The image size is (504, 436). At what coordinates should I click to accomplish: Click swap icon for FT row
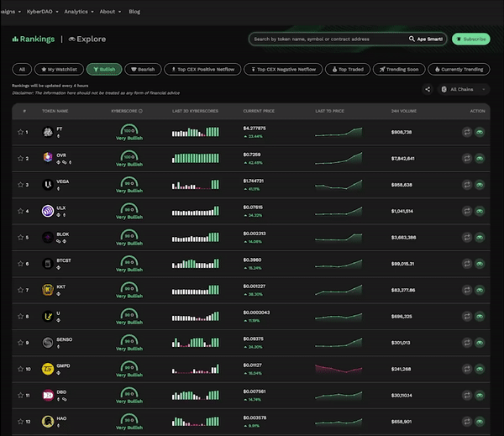pyautogui.click(x=467, y=132)
